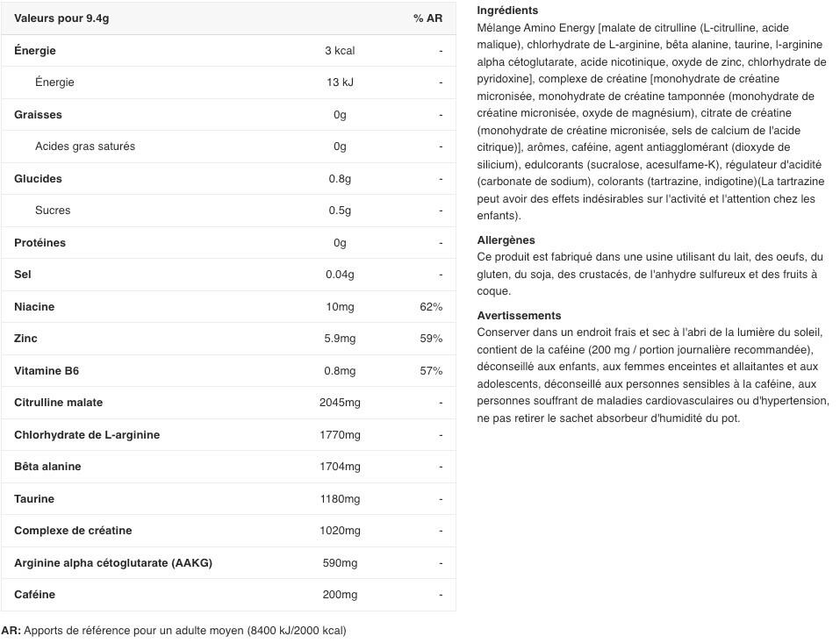Select the Graisses row label

click(x=38, y=115)
